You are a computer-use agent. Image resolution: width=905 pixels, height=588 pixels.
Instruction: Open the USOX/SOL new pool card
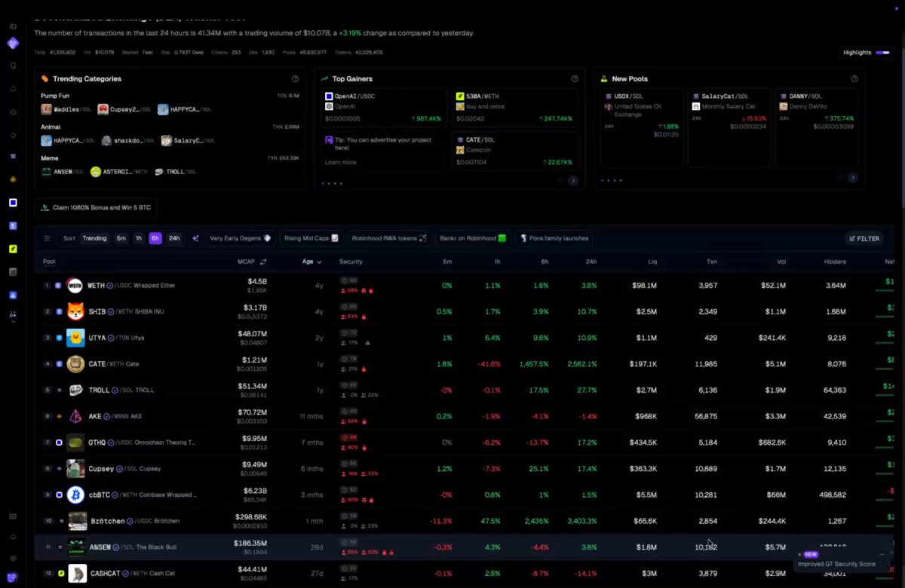(642, 128)
